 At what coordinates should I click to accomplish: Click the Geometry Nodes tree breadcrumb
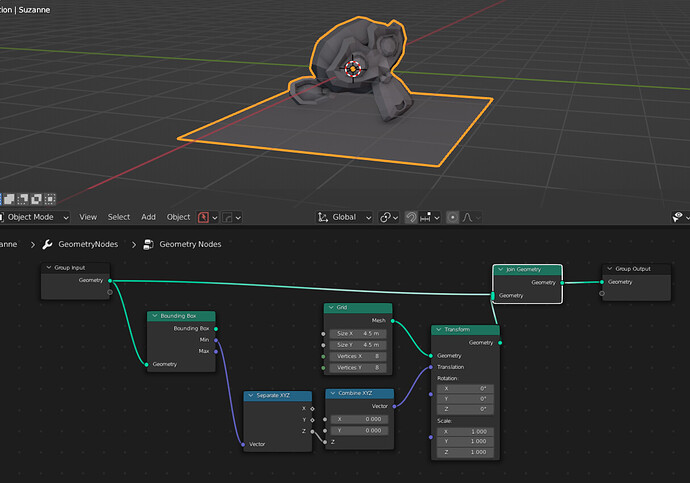(x=190, y=245)
